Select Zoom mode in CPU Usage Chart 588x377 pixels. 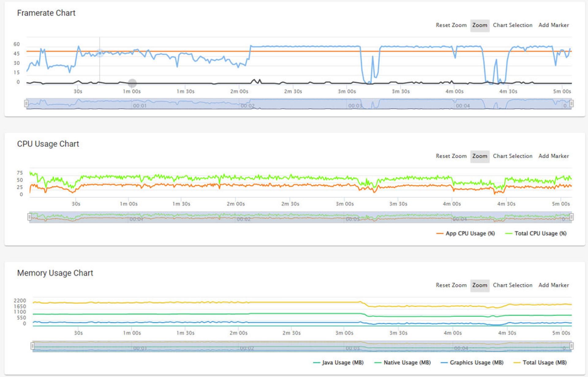tap(480, 156)
